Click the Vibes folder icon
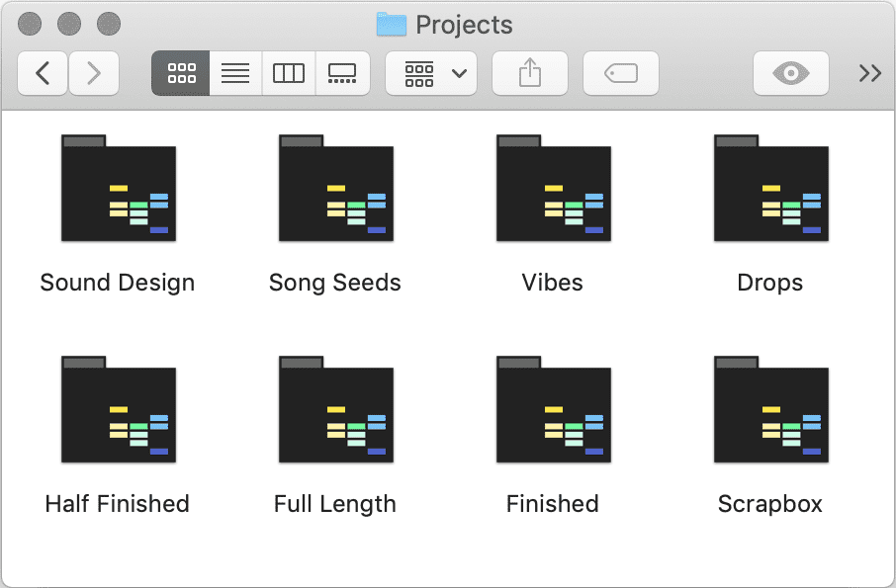 [x=554, y=189]
